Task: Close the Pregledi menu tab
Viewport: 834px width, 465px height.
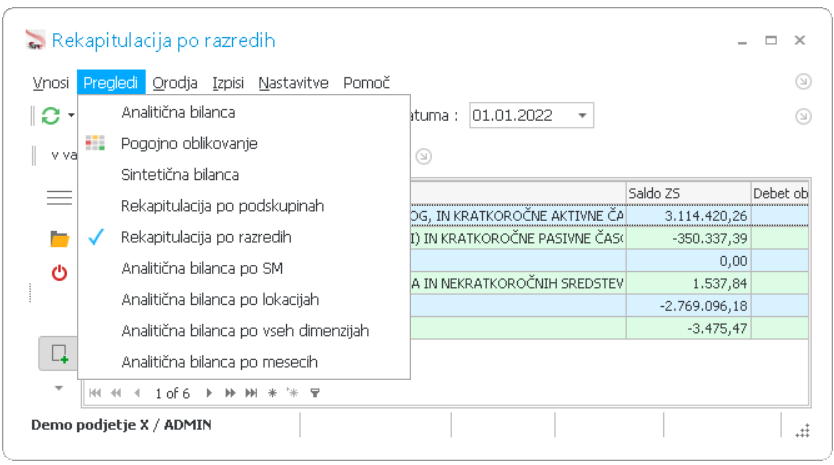Action: 111,82
